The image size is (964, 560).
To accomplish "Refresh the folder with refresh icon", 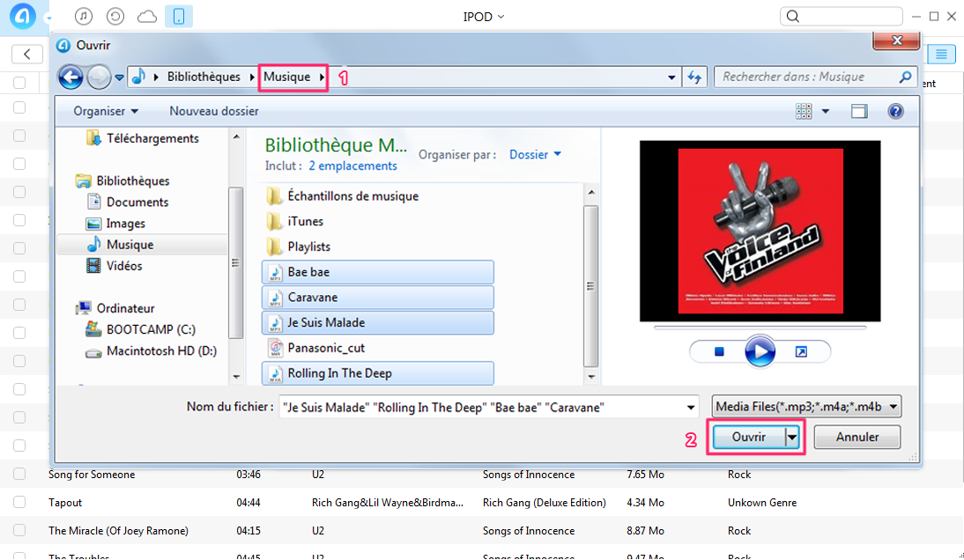I will (x=694, y=77).
